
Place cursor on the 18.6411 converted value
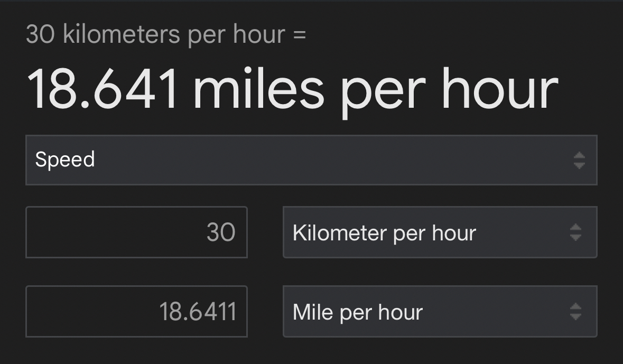pos(198,312)
